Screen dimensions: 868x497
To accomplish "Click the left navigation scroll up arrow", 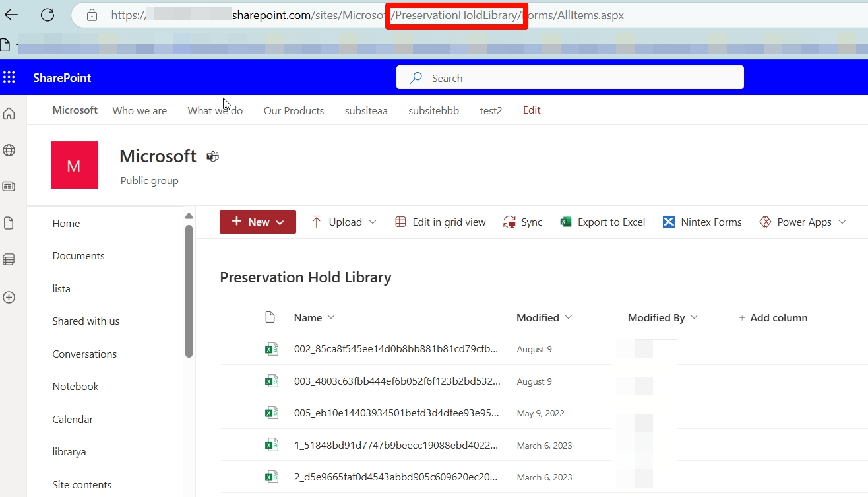I will point(189,216).
